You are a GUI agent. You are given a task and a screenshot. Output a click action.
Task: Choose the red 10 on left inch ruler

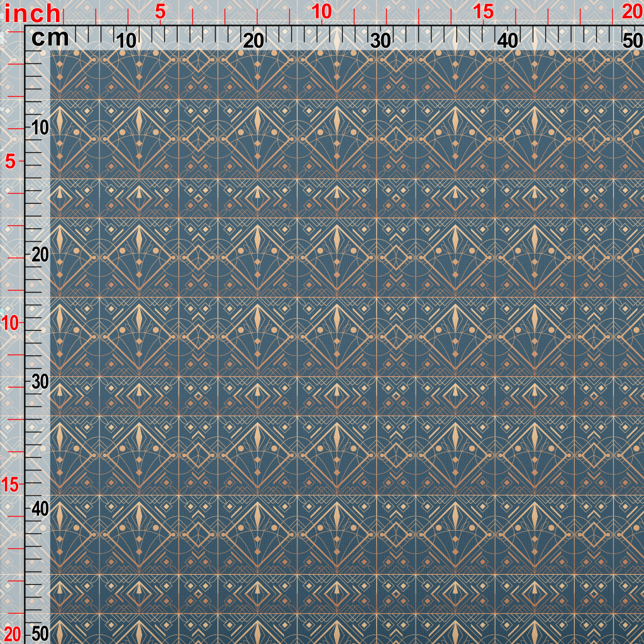click(x=10, y=324)
